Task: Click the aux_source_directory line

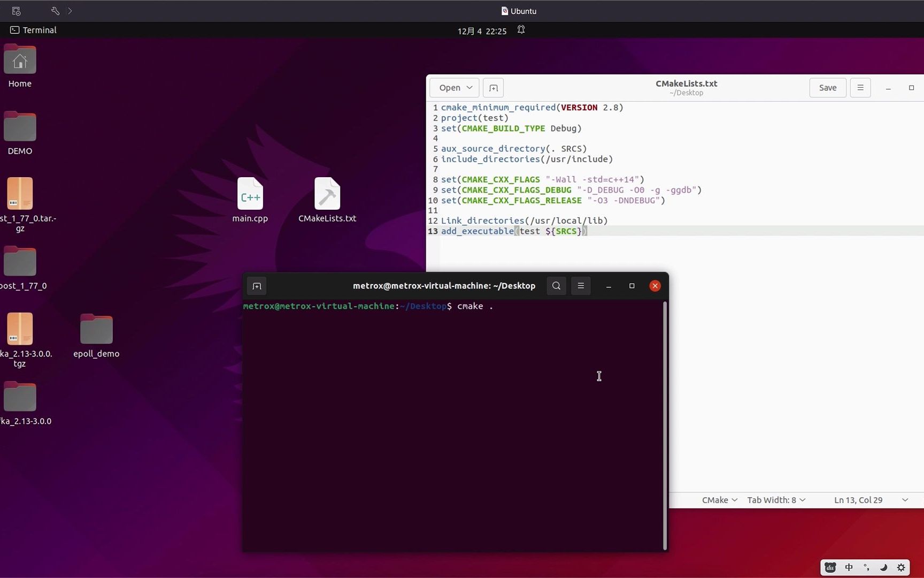Action: [x=514, y=149]
